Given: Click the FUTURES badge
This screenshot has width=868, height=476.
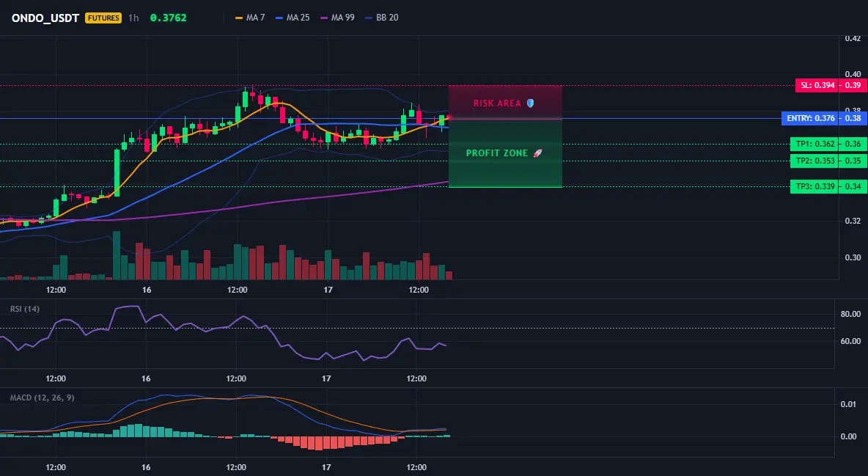Looking at the screenshot, I should 103,18.
